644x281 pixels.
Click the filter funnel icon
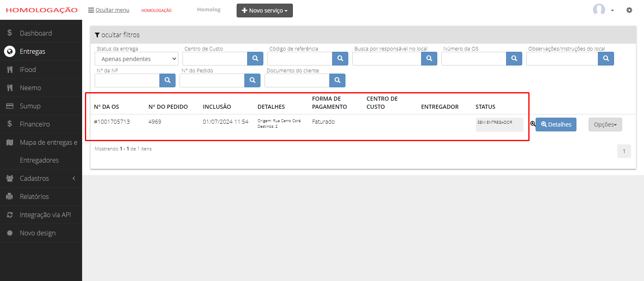(x=97, y=35)
